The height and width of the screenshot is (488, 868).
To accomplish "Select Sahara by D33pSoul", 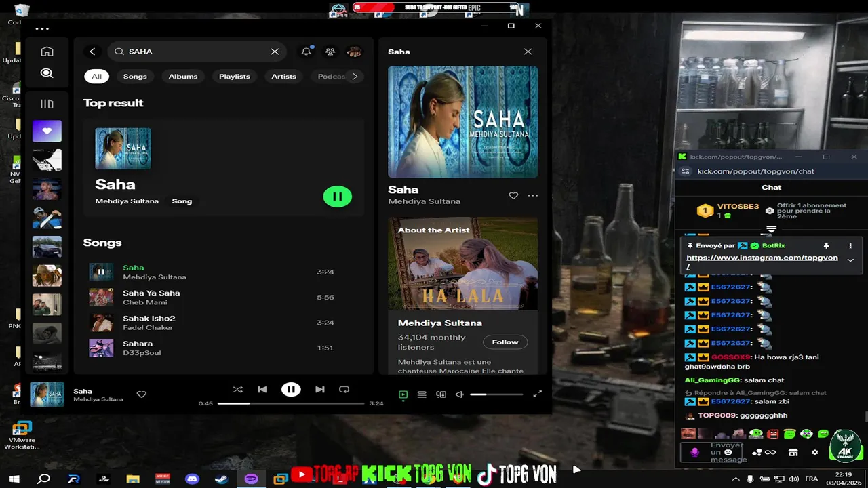I will pyautogui.click(x=224, y=348).
